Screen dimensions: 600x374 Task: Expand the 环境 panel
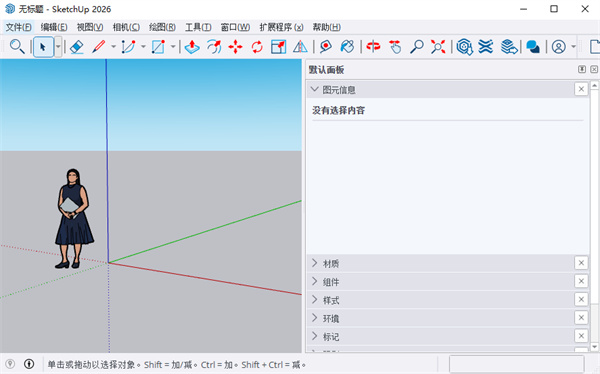click(315, 318)
